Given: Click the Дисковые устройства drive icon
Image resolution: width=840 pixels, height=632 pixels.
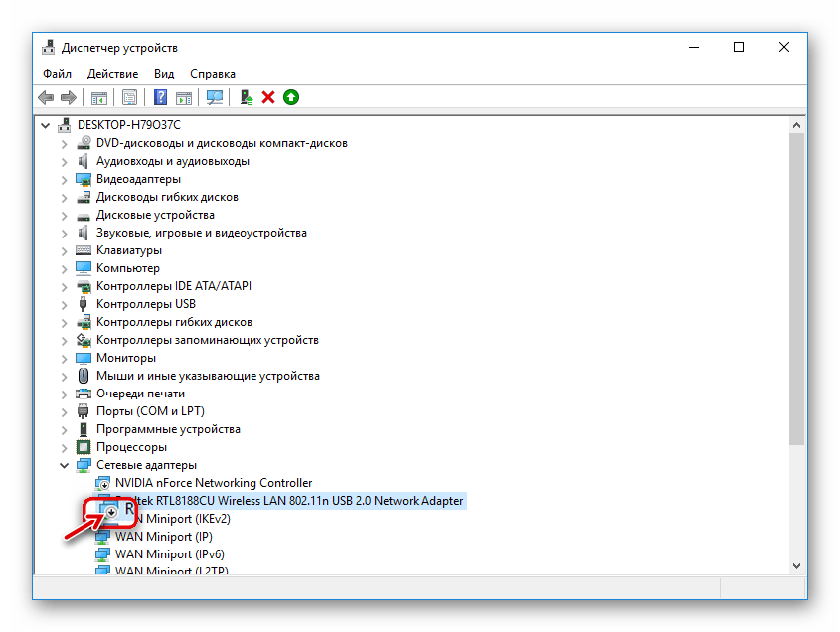Looking at the screenshot, I should click(x=84, y=216).
